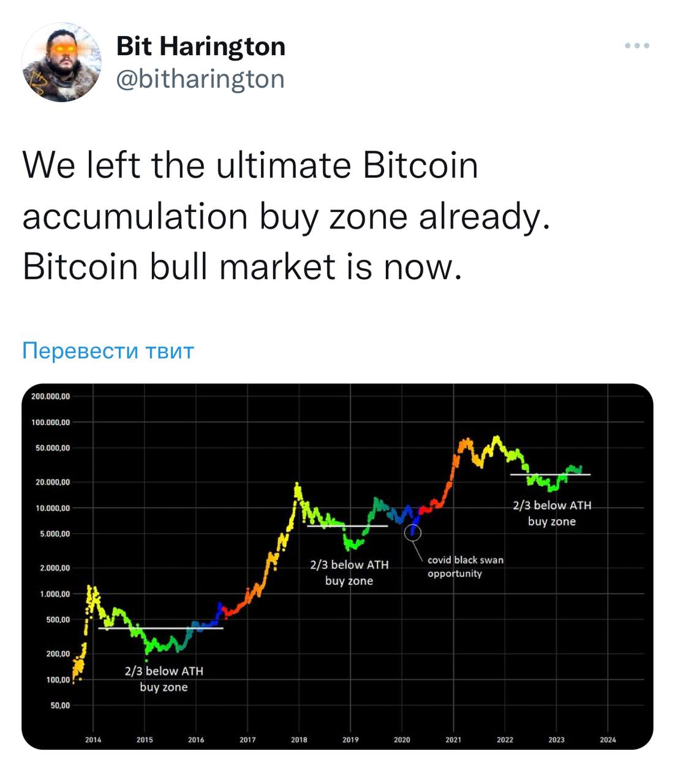Viewport: 675px width, 784px height.
Task: Click the white buy-zone line around 2015
Action: point(160,628)
